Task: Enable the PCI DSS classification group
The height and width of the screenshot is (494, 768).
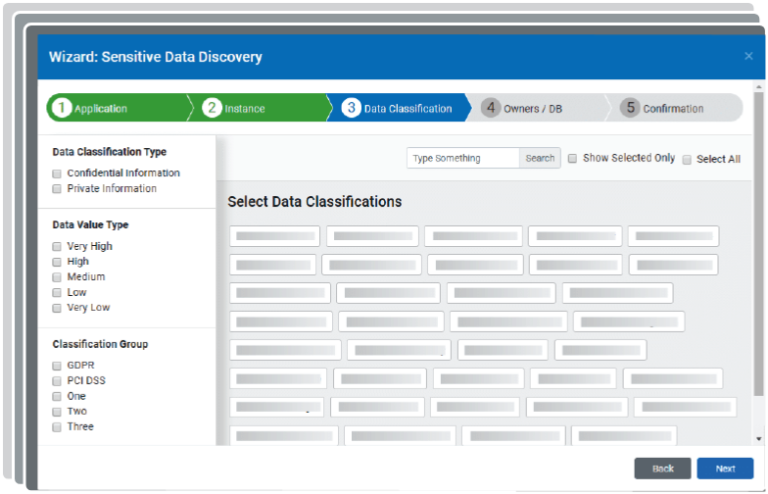Action: [57, 381]
